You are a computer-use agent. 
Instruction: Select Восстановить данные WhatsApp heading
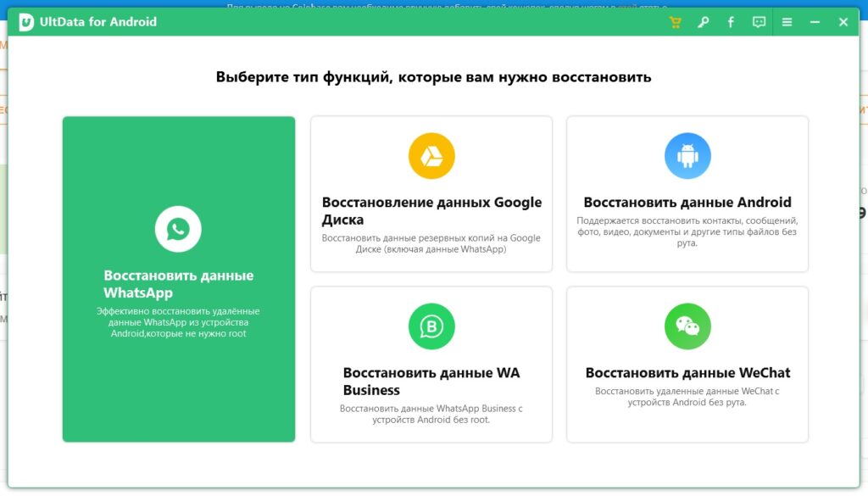click(178, 284)
